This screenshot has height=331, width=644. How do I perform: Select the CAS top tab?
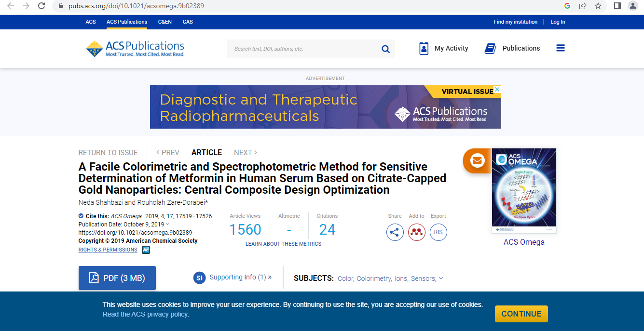188,22
